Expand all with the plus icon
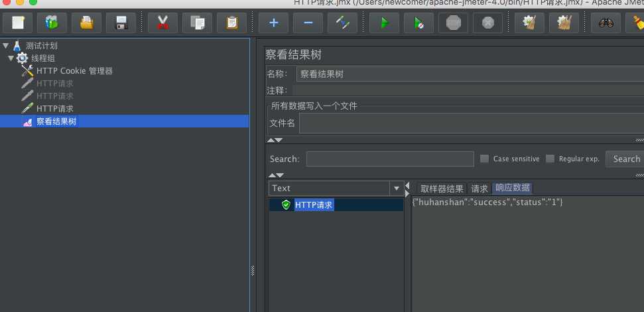The width and height of the screenshot is (644, 312). pos(273,23)
